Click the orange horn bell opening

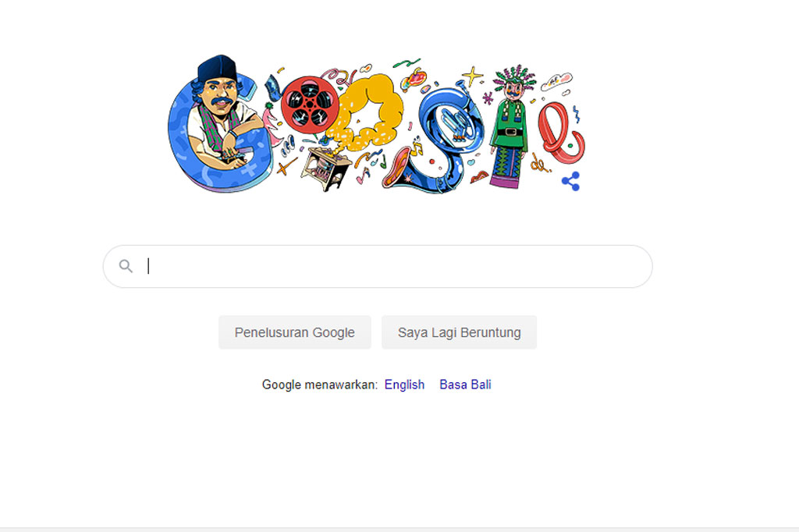[x=396, y=167]
